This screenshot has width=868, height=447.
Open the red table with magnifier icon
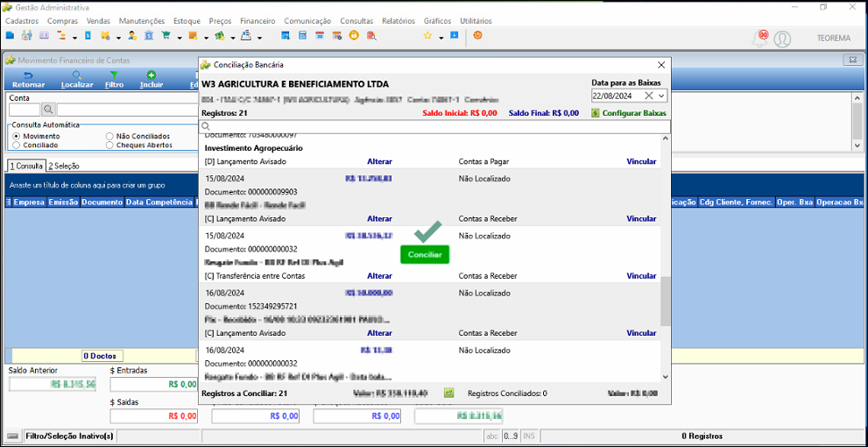coord(371,36)
